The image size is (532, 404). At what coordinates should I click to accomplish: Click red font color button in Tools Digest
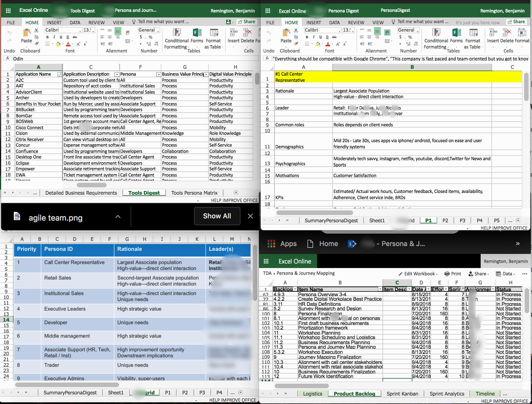[x=68, y=44]
